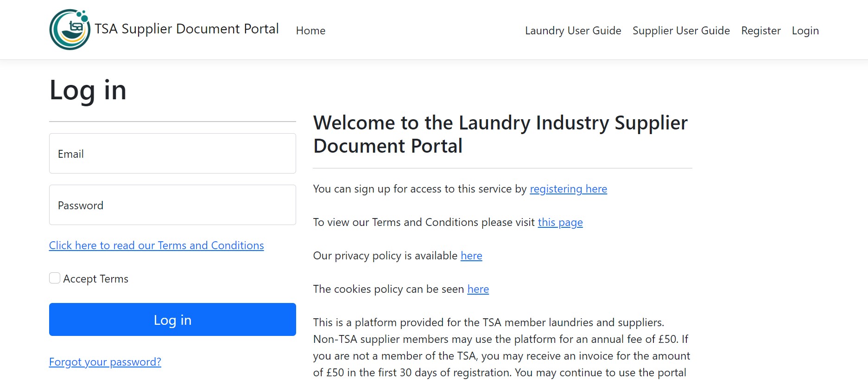Open the 'registering here' sign-up link
The height and width of the screenshot is (380, 868).
click(568, 189)
